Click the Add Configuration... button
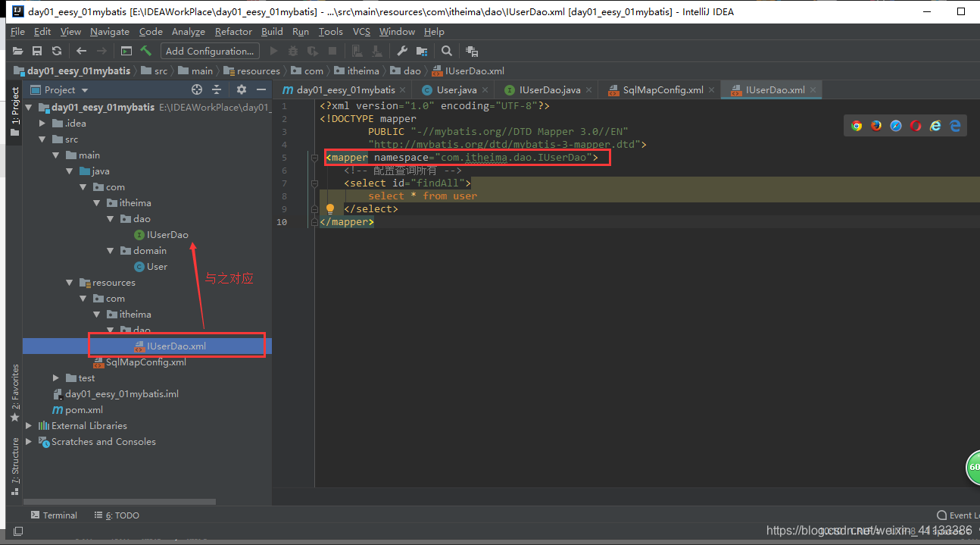Image resolution: width=980 pixels, height=545 pixels. coord(211,51)
